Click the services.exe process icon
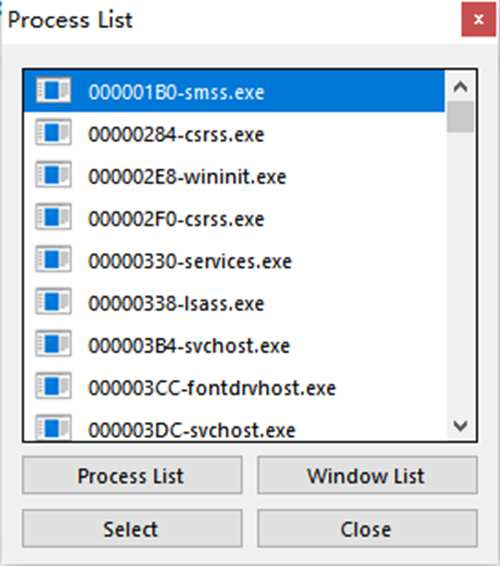Viewport: 500px width, 566px height. 53,259
